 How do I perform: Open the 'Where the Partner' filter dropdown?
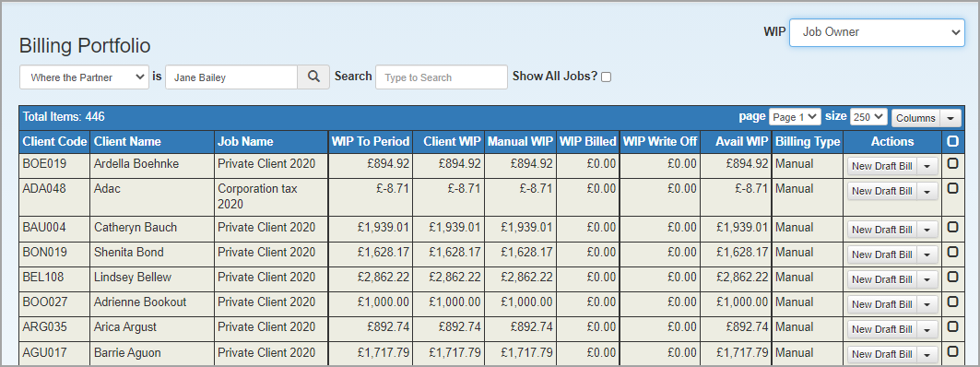click(x=85, y=77)
